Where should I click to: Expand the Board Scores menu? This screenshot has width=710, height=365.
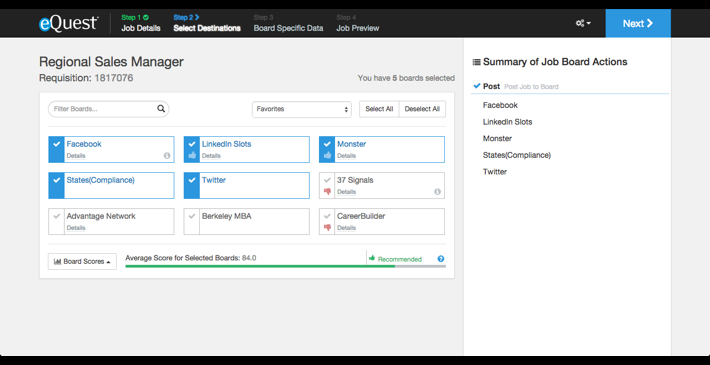[x=82, y=261]
